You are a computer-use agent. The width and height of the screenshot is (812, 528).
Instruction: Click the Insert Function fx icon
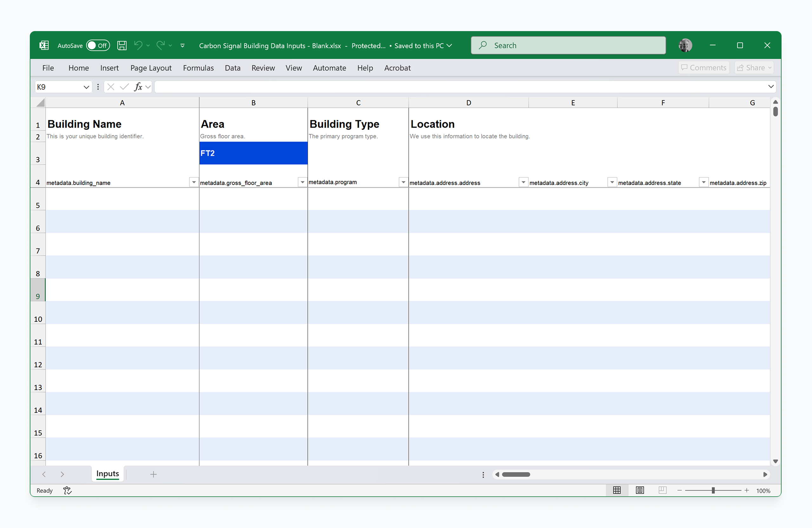click(138, 87)
